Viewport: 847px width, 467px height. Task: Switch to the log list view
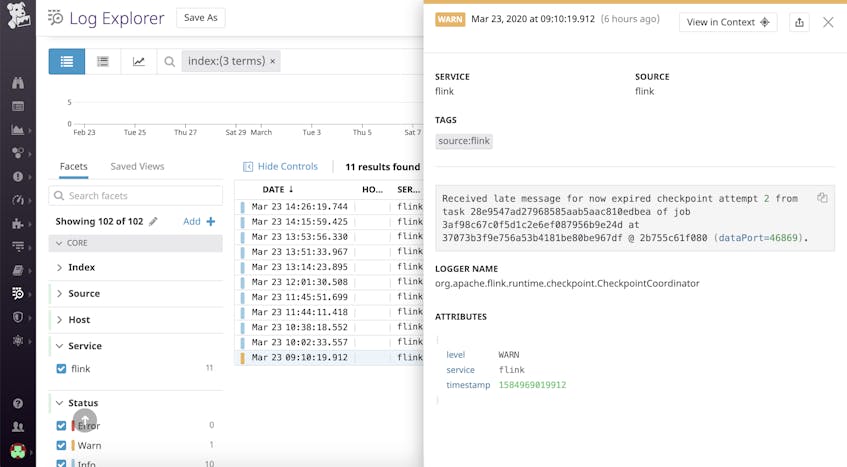point(66,62)
